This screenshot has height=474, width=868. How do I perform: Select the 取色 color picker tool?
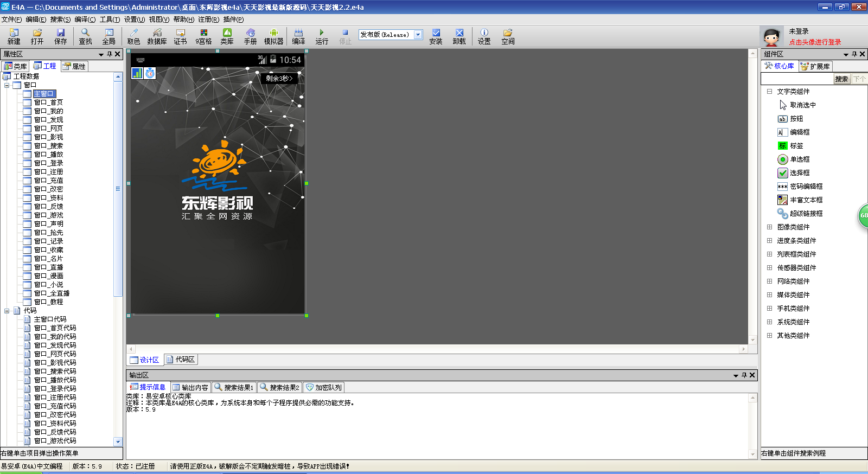click(133, 36)
